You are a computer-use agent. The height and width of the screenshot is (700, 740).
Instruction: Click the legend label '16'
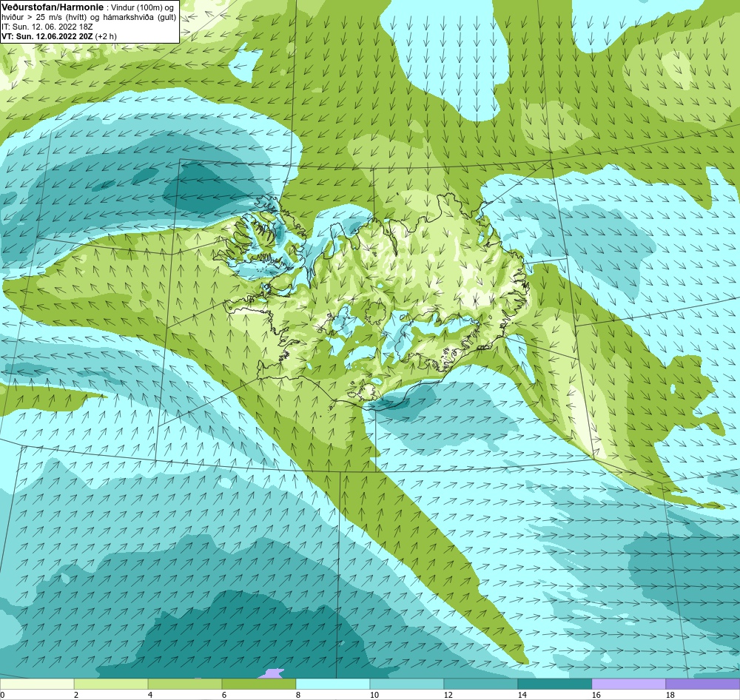point(596,695)
